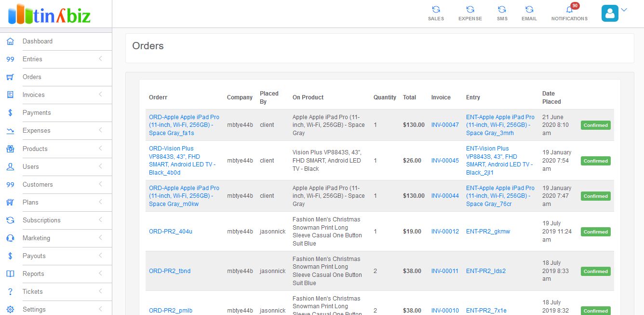Open the Reports sidebar menu item
The width and height of the screenshot is (644, 315).
click(33, 274)
